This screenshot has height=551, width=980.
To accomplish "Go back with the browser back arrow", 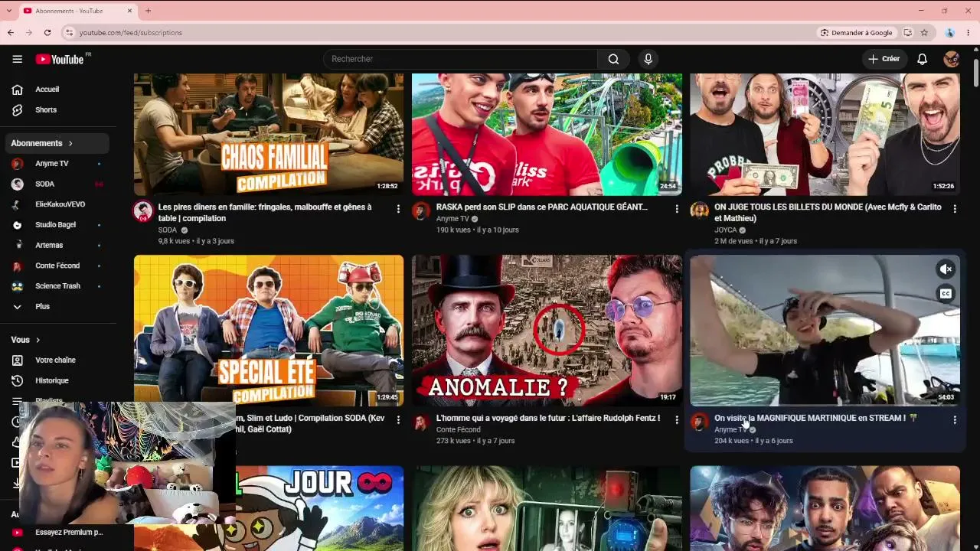I will pos(11,33).
